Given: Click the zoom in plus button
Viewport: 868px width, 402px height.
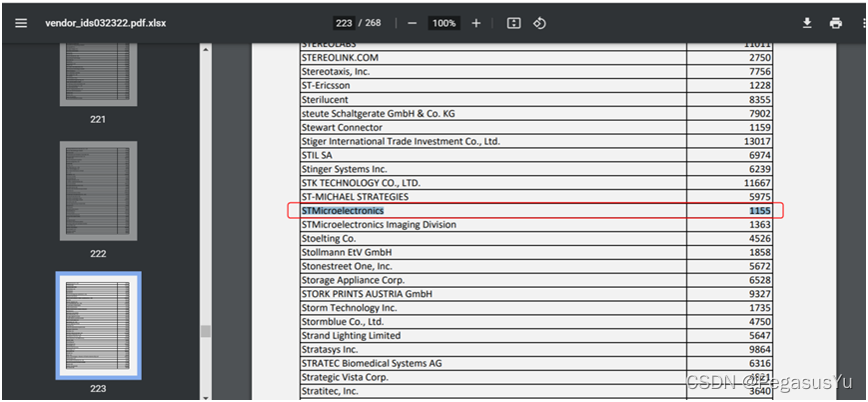Looking at the screenshot, I should click(476, 23).
